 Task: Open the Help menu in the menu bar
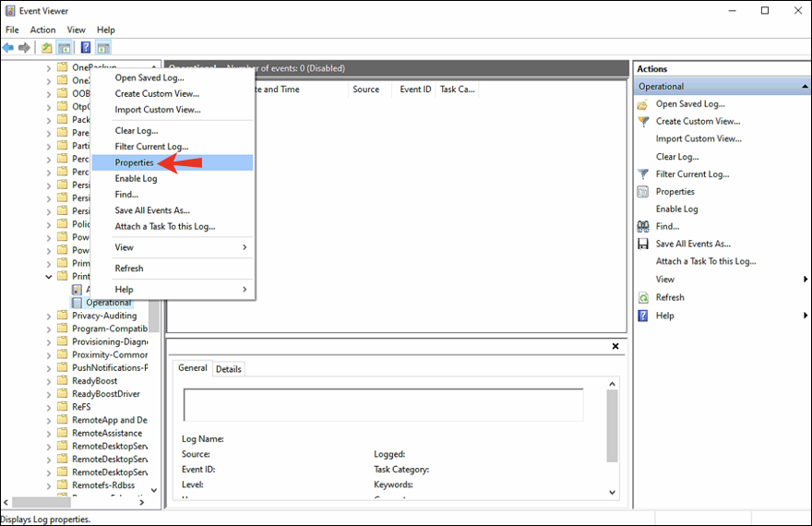105,30
